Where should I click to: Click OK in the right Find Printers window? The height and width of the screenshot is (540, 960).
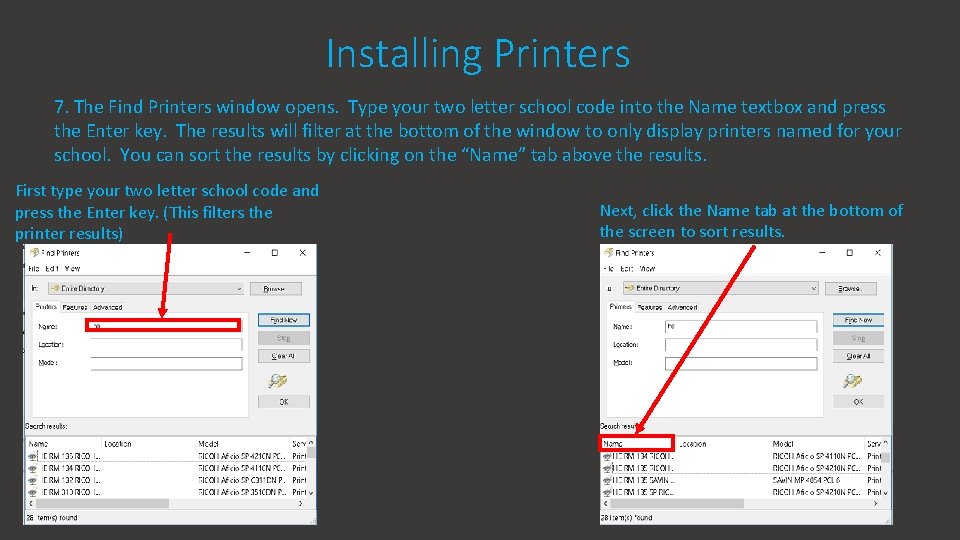click(858, 402)
